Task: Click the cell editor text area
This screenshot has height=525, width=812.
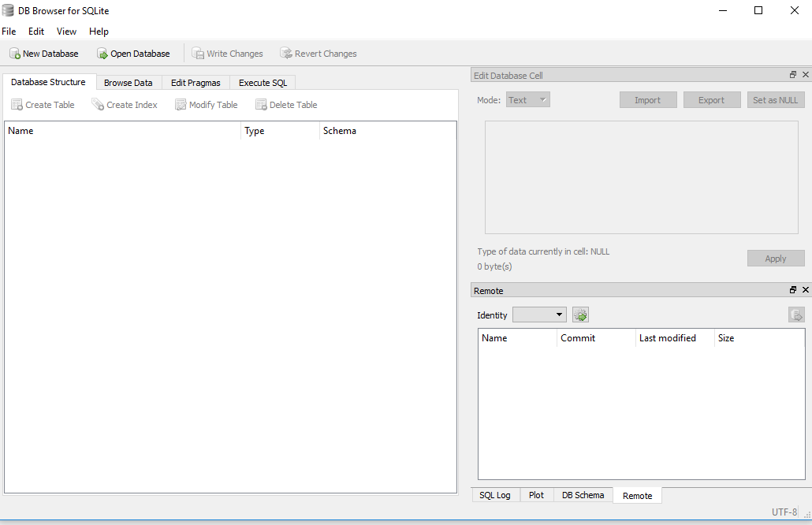Action: coord(641,177)
